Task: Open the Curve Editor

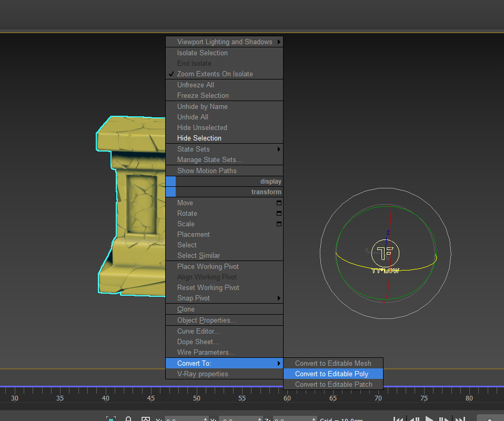Action: [x=198, y=332]
